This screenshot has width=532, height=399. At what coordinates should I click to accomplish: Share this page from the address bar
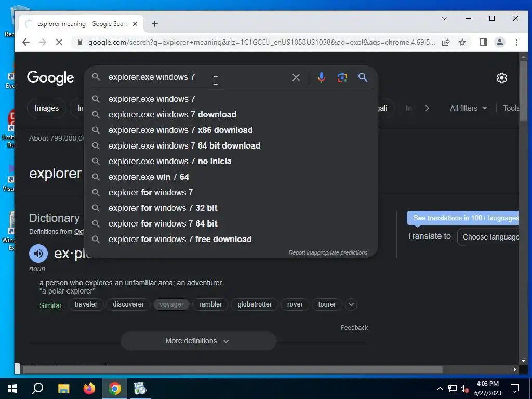point(446,42)
